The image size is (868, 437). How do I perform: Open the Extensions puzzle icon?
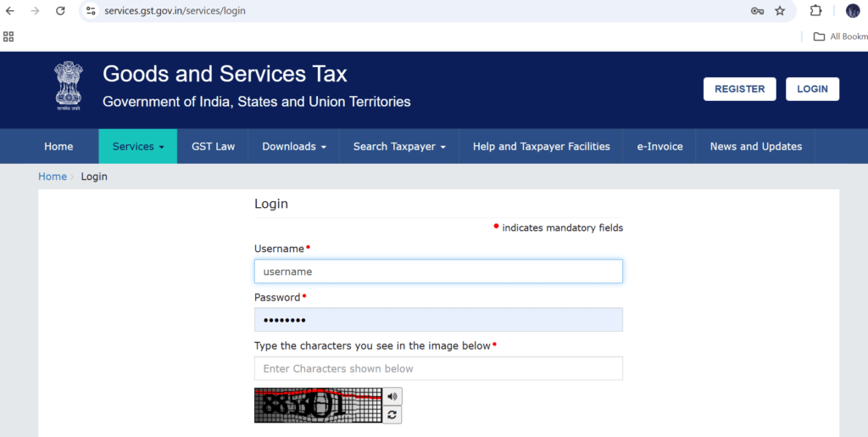click(x=815, y=10)
